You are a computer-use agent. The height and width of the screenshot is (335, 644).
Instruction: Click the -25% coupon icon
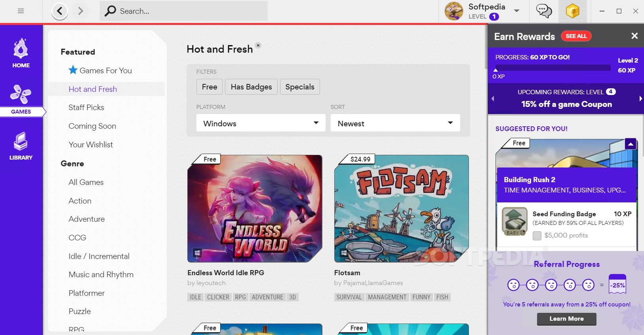click(617, 284)
